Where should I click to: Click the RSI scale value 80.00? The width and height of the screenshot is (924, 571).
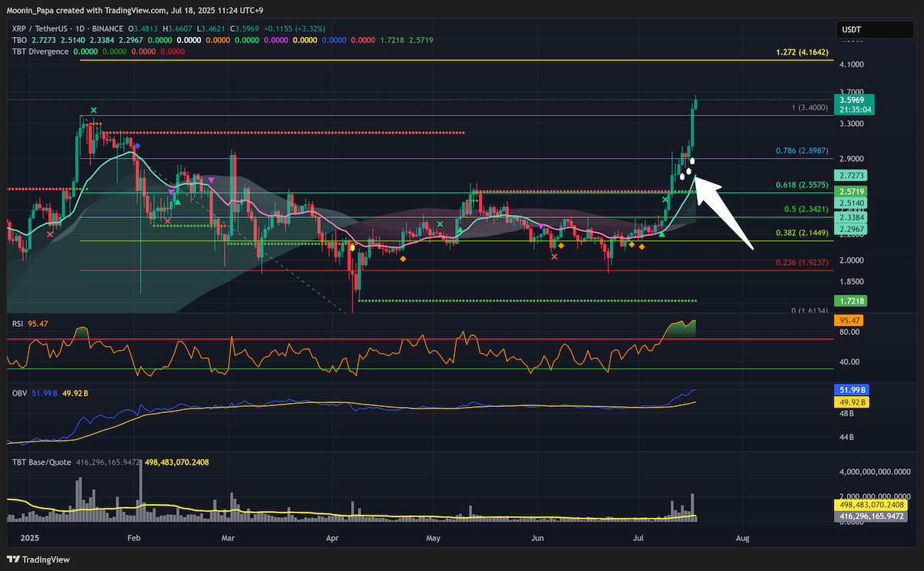(849, 332)
